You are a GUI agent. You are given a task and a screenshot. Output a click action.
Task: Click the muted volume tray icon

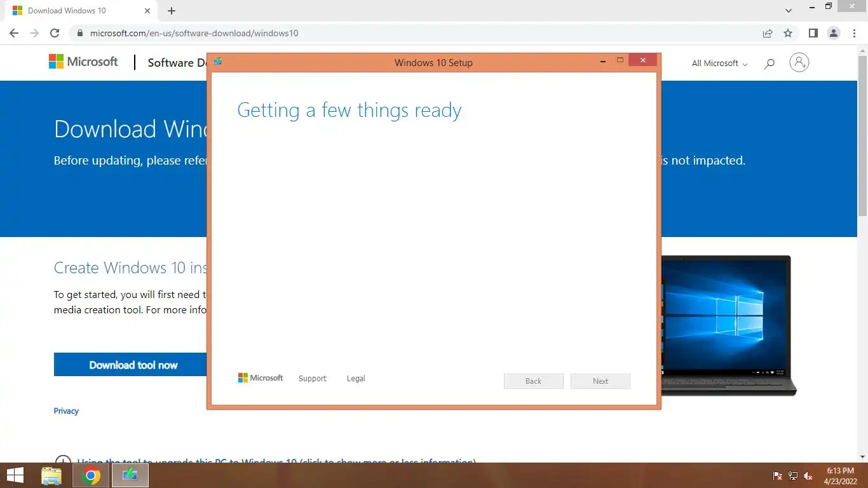(809, 476)
